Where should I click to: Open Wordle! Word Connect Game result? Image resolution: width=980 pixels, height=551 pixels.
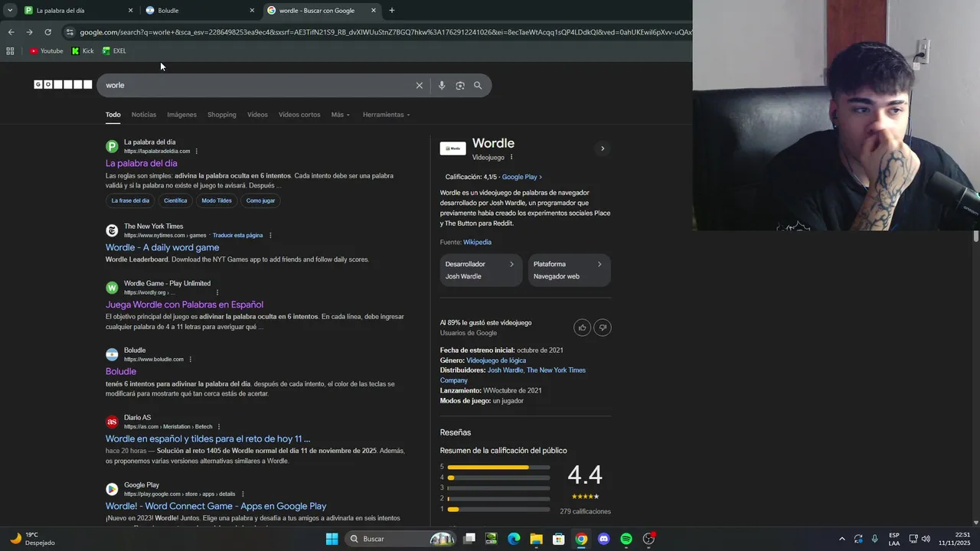(x=216, y=506)
